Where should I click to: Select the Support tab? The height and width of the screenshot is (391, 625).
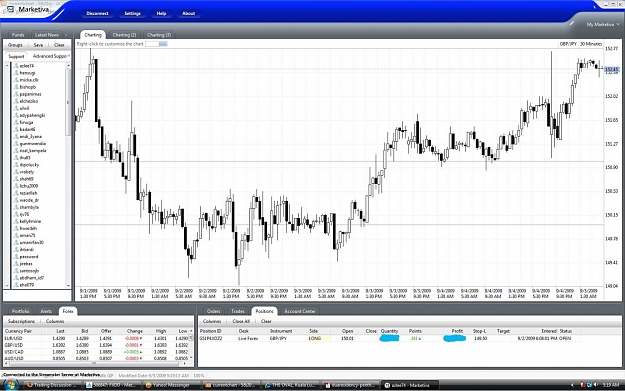click(x=16, y=56)
